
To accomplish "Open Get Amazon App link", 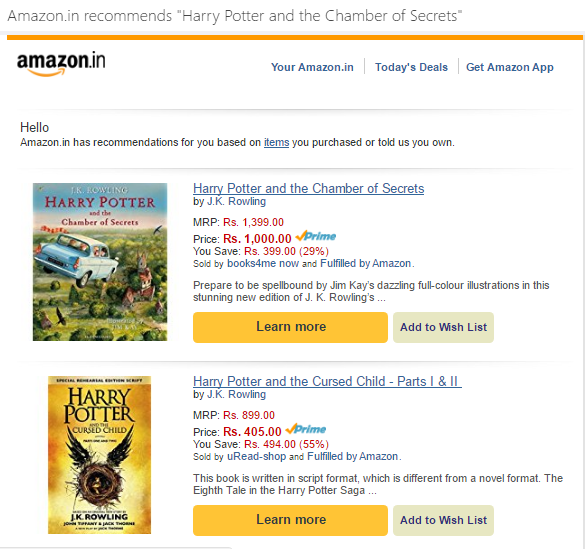I will tap(510, 67).
